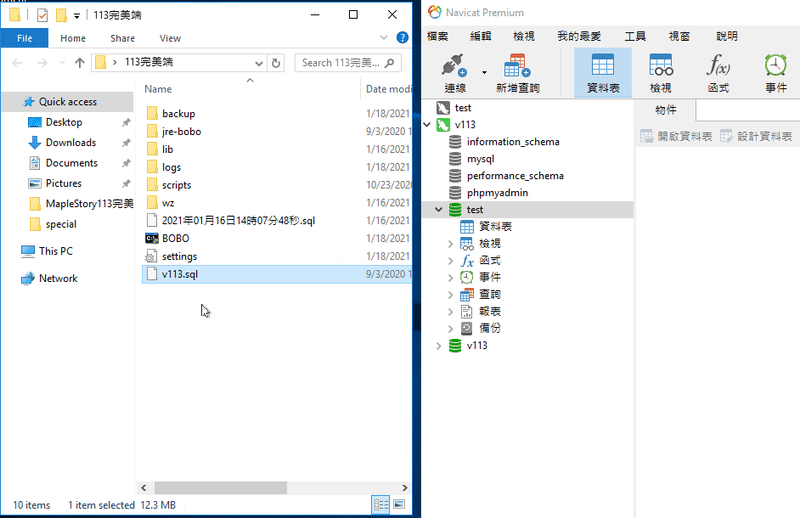Select the View (檢視) toolbar button

tap(661, 72)
